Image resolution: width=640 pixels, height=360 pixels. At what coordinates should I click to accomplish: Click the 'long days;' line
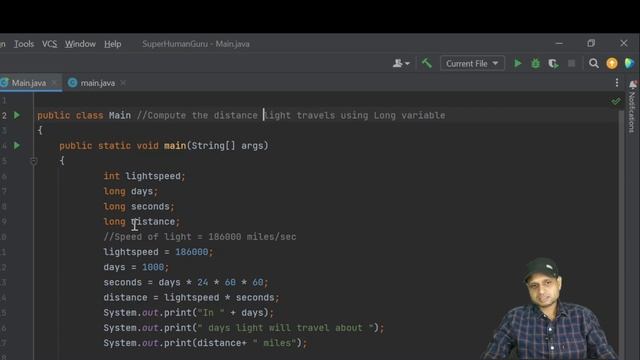(131, 191)
